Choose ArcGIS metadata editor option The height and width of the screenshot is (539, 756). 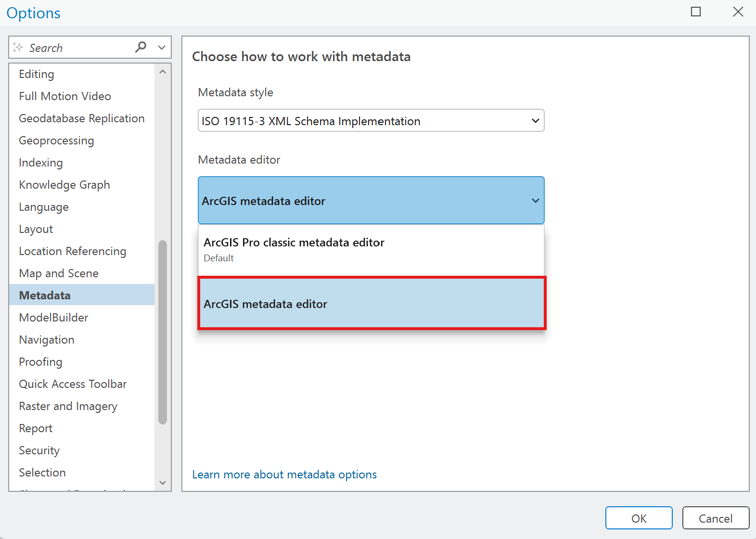[x=372, y=304]
